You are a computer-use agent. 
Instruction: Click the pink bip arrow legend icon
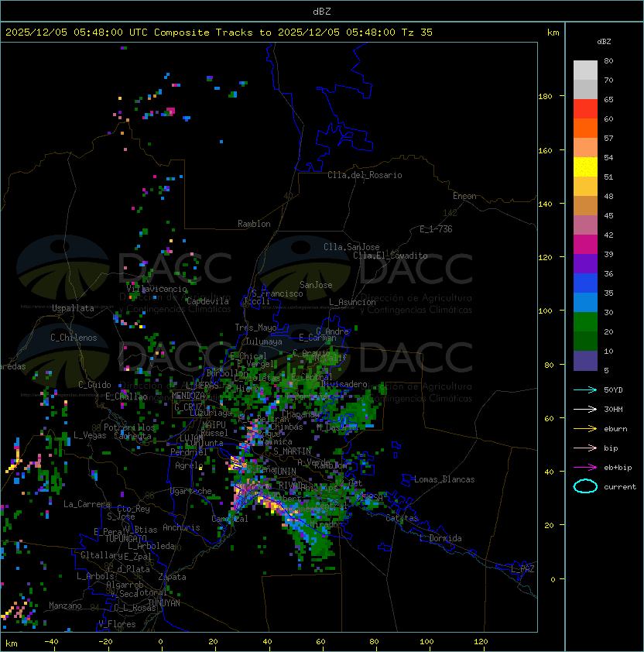585,448
